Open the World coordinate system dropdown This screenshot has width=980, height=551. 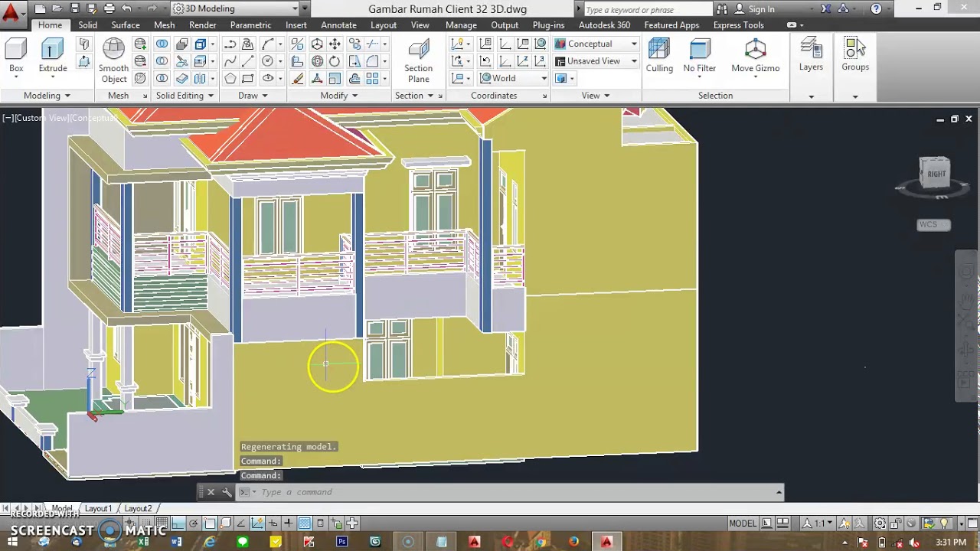pos(513,78)
